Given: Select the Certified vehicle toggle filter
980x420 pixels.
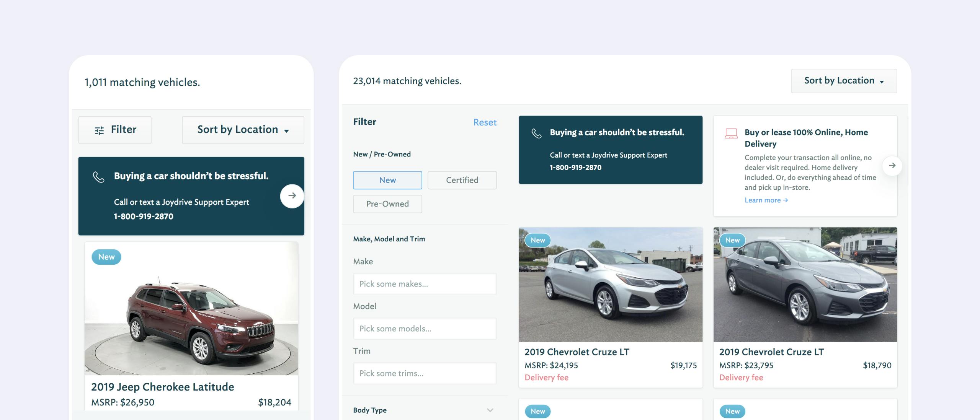Looking at the screenshot, I should tap(462, 180).
